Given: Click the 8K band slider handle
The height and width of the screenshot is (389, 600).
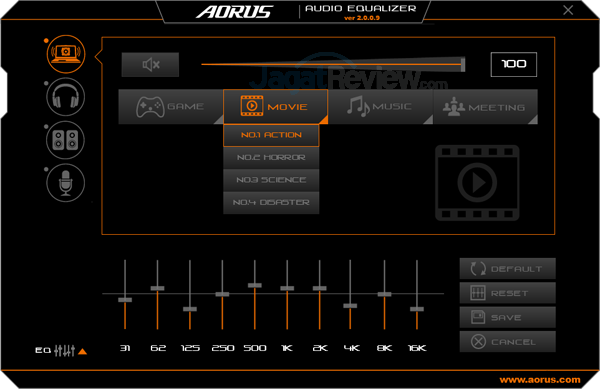Looking at the screenshot, I should (385, 294).
